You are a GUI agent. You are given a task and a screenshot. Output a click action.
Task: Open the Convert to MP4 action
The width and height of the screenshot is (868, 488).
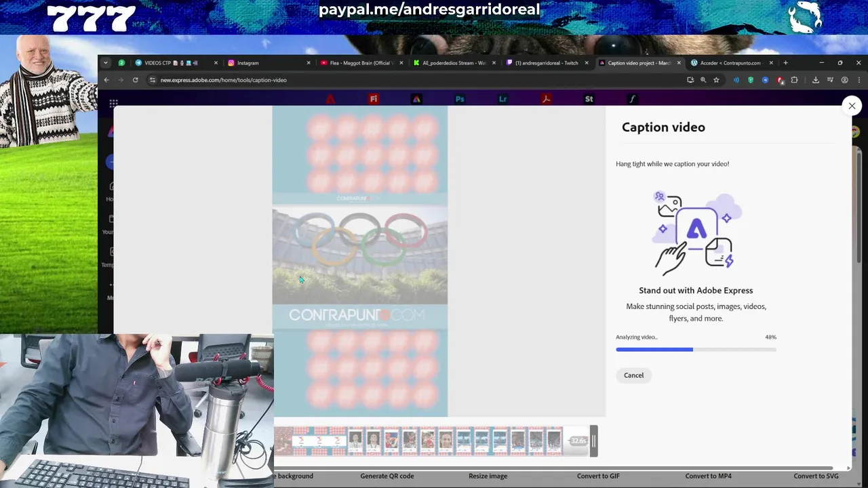[x=708, y=476]
